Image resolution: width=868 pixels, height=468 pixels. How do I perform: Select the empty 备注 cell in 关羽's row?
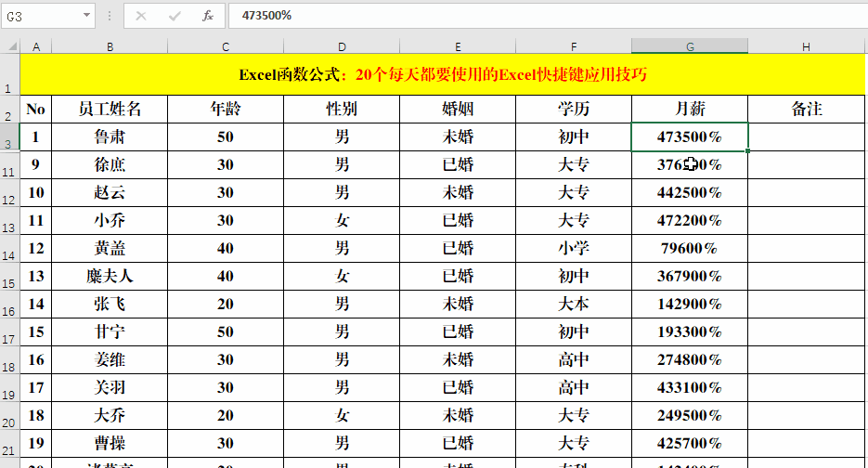[806, 388]
